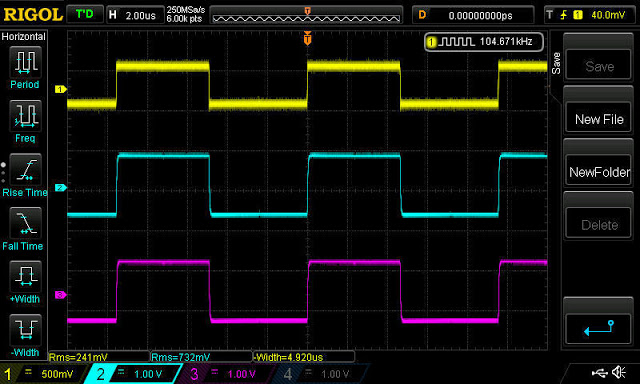The width and height of the screenshot is (640, 384).
Task: Open the Save side tab
Action: 556,63
